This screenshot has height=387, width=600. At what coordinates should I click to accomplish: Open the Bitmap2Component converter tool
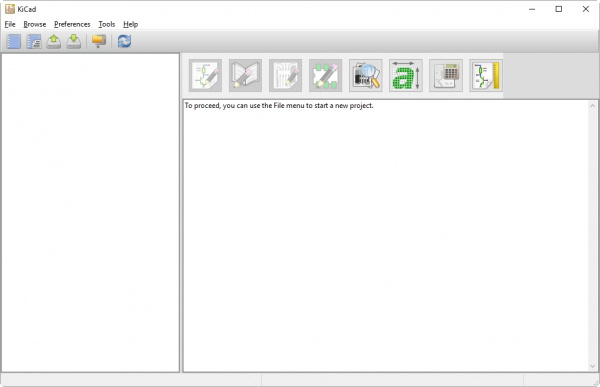(x=406, y=75)
